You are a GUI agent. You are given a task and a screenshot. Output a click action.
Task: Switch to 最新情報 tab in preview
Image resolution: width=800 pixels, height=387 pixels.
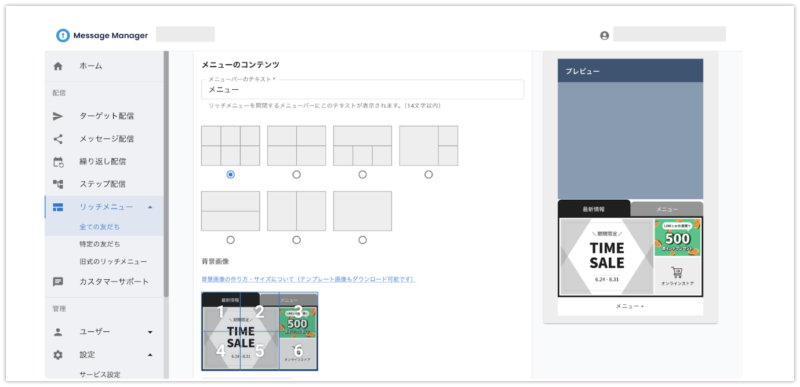(594, 209)
